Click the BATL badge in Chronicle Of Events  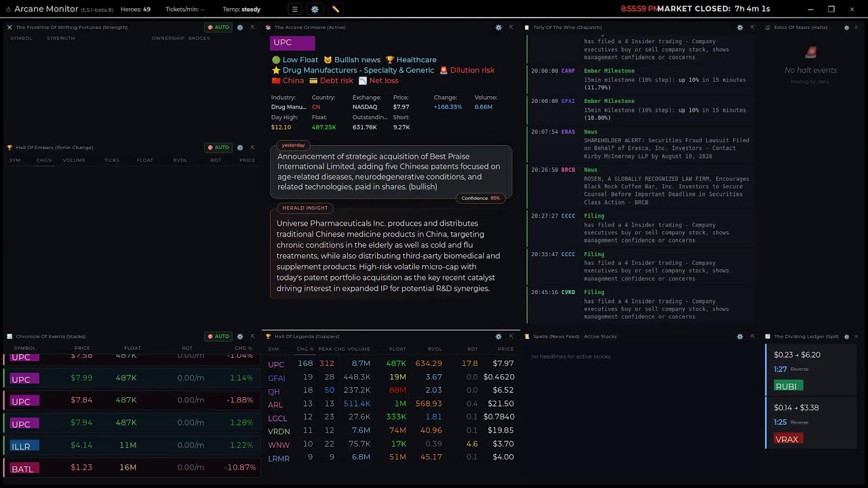pos(25,468)
